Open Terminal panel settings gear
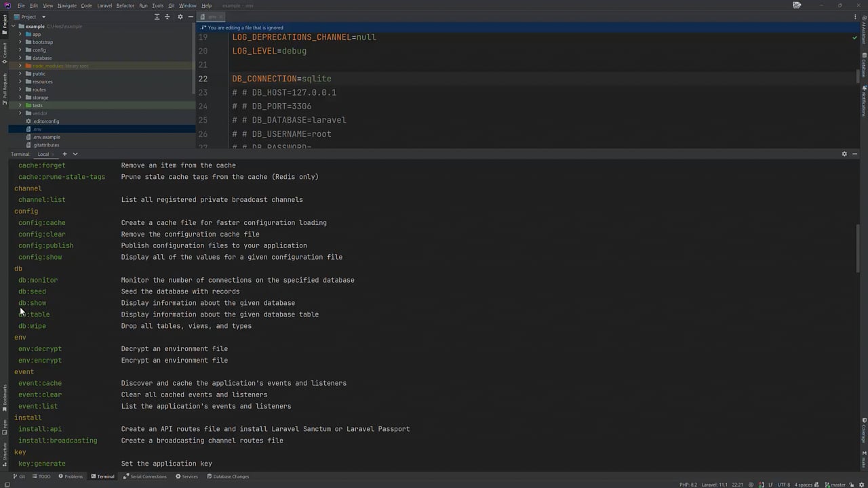 coord(844,154)
